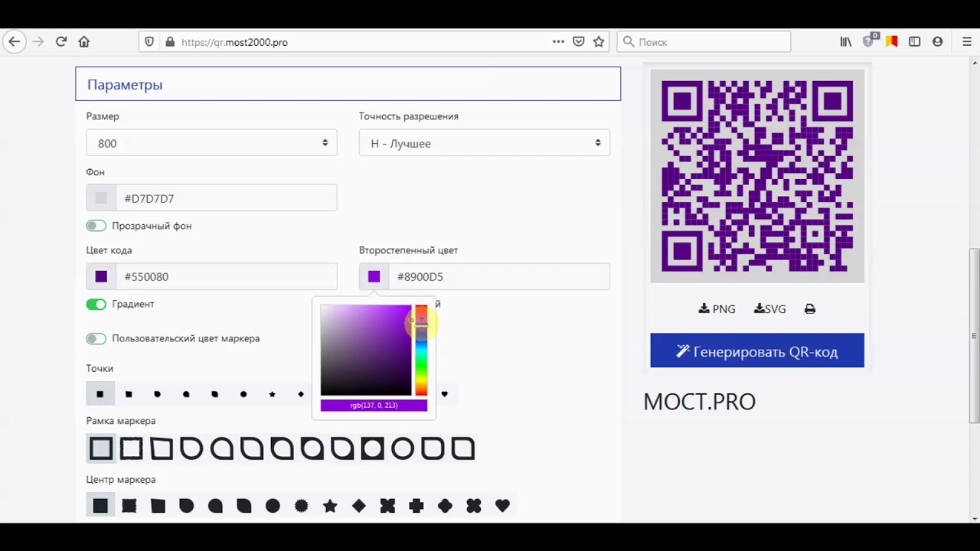Choose the plain square in Центр маркера
Image resolution: width=980 pixels, height=551 pixels.
point(100,506)
